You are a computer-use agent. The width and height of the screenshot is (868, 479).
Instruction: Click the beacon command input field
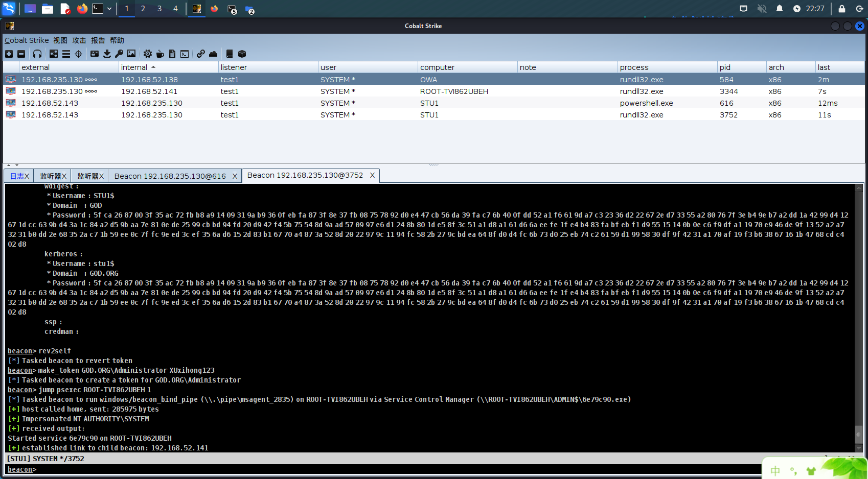click(x=399, y=469)
